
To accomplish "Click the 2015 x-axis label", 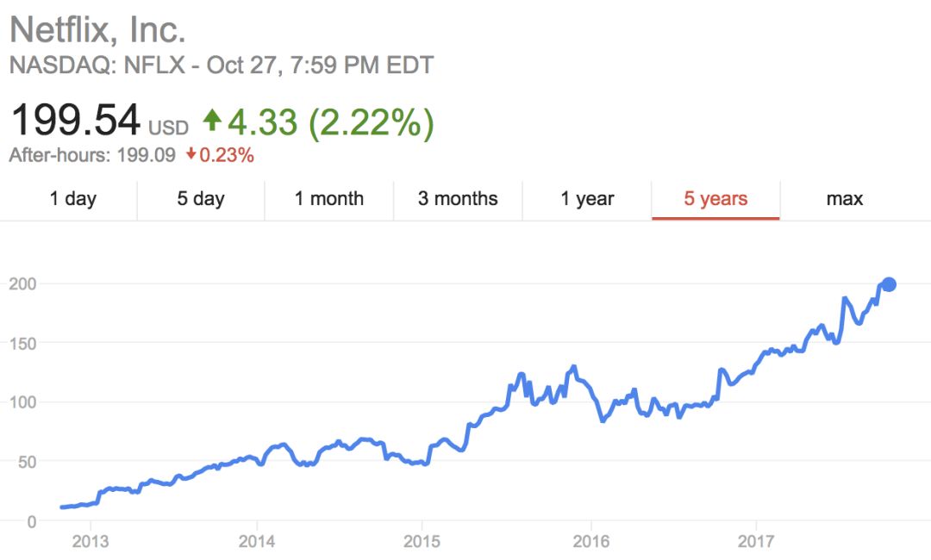I will (x=422, y=541).
